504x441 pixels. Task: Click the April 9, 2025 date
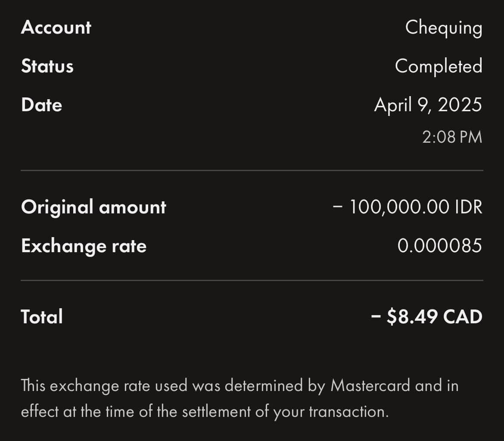(x=428, y=105)
